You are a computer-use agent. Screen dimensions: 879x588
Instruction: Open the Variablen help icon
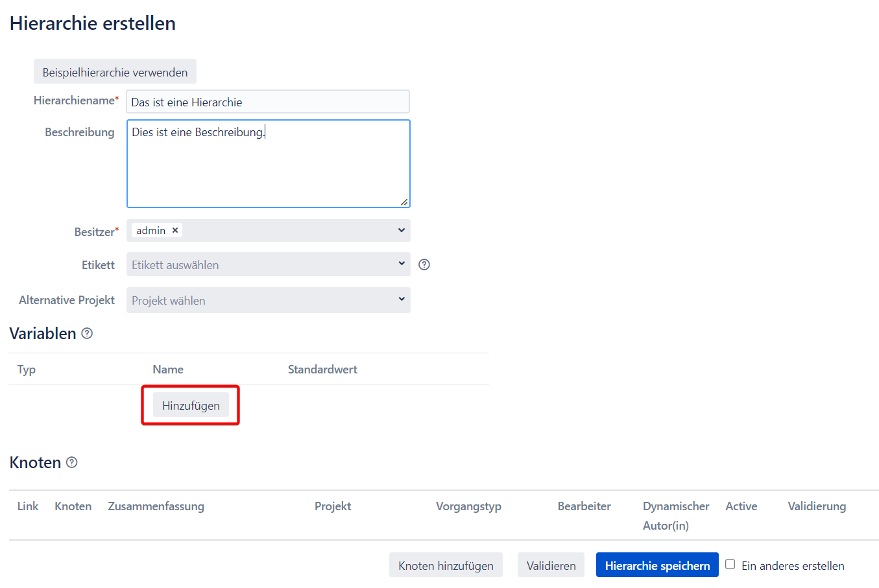(87, 333)
